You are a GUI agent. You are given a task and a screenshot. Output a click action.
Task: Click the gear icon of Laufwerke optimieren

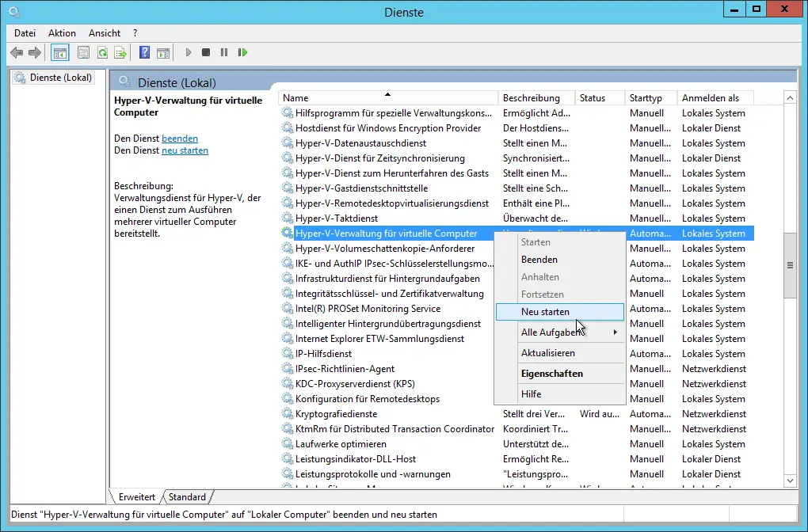[x=287, y=443]
